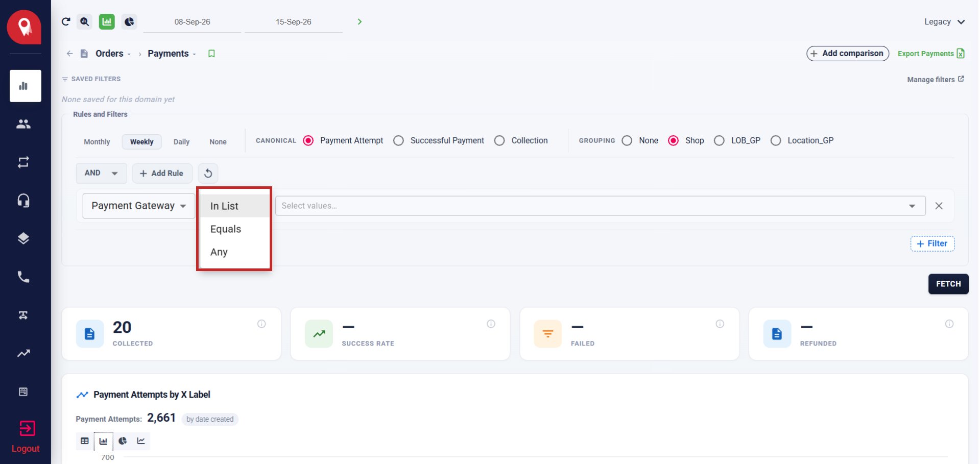
Task: Switch chart to table view icon
Action: (x=85, y=441)
